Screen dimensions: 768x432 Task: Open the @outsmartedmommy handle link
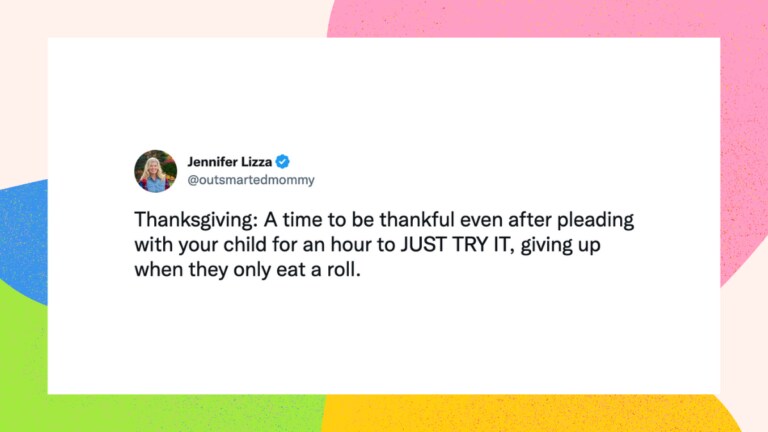tap(251, 180)
